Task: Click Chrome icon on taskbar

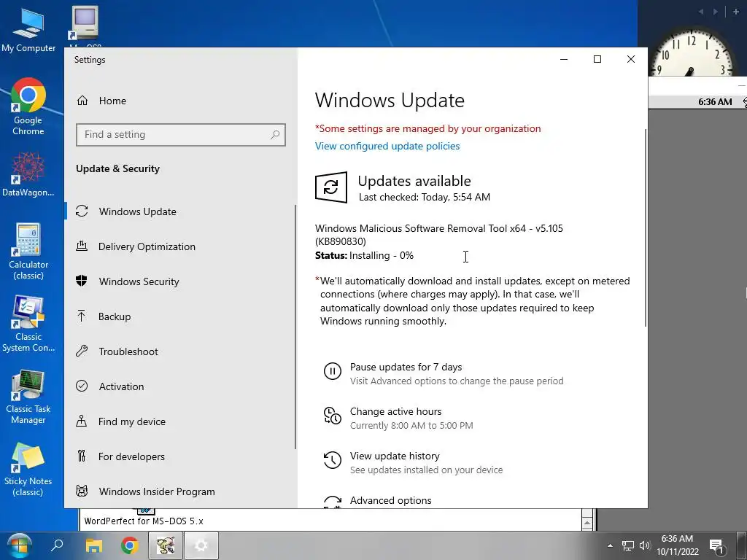Action: coord(130,545)
